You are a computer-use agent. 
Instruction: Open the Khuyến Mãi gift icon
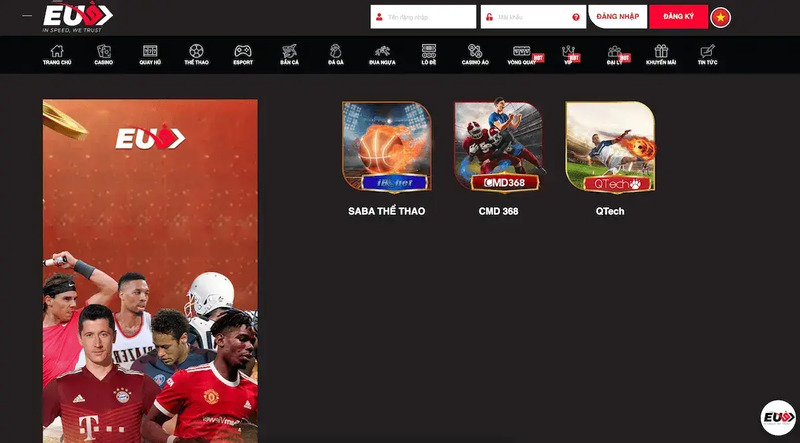click(x=661, y=51)
